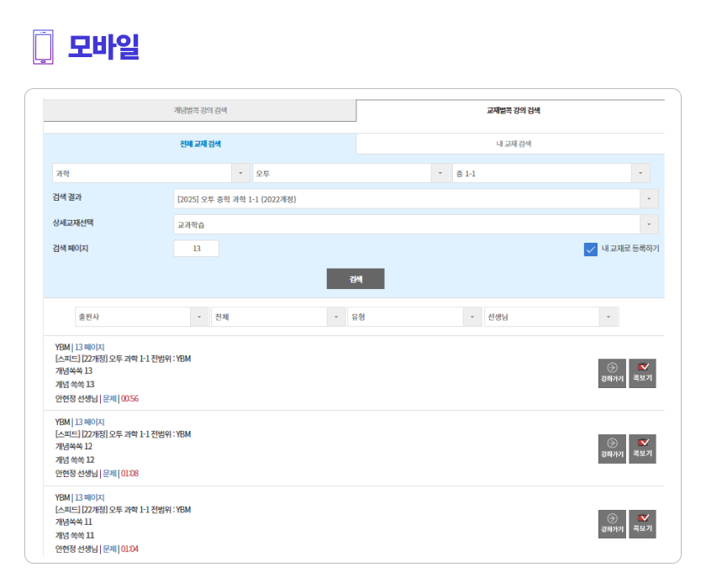Viewport: 706px width, 588px height.
Task: Switch to the 개념별쪽 강의 검색 tab
Action: (200, 111)
